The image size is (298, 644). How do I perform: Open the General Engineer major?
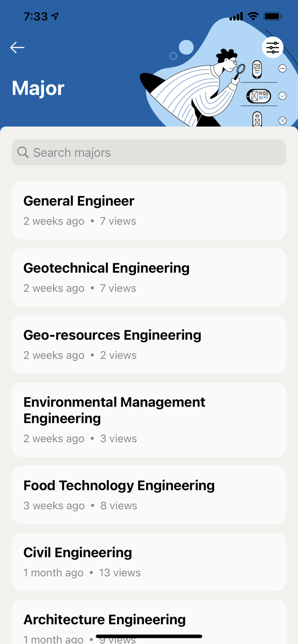point(149,210)
